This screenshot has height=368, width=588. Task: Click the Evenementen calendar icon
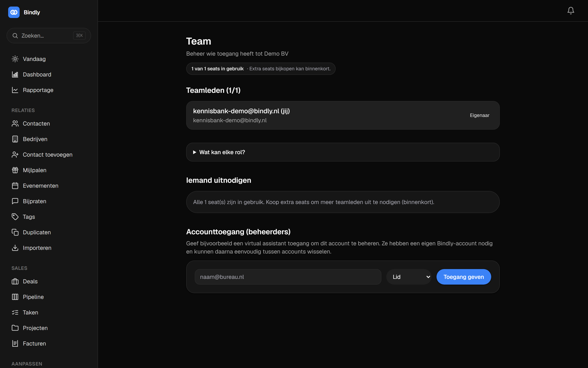[x=15, y=186]
